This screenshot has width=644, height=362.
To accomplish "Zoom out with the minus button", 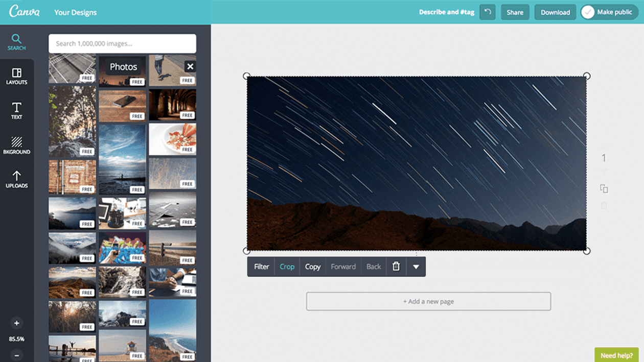I will (x=16, y=355).
